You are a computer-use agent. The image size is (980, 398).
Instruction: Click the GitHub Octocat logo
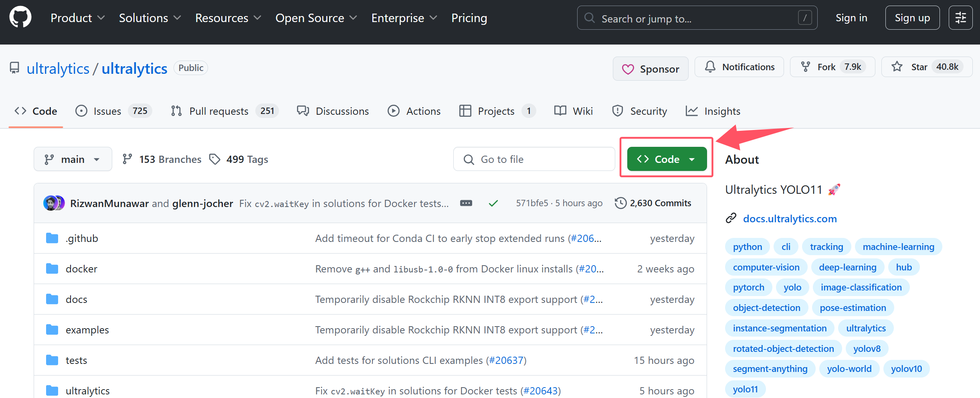(20, 17)
